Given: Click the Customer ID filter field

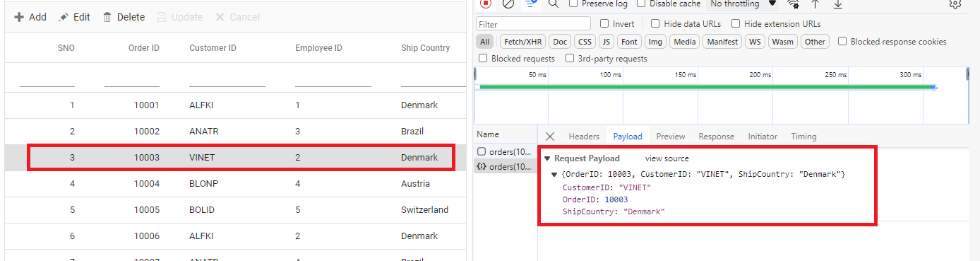Looking at the screenshot, I should [x=227, y=79].
